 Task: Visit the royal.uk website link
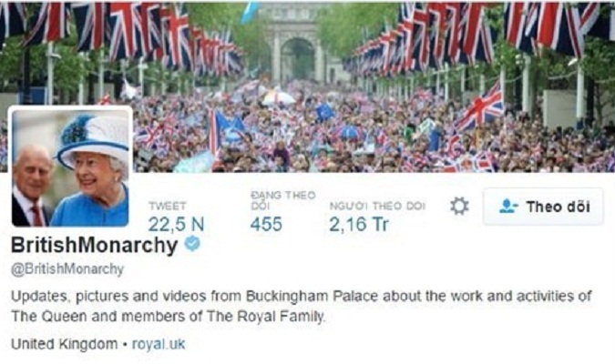coord(159,344)
